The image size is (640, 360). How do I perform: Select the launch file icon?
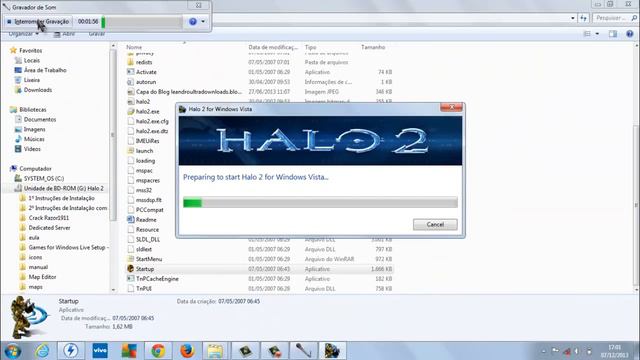coord(131,151)
